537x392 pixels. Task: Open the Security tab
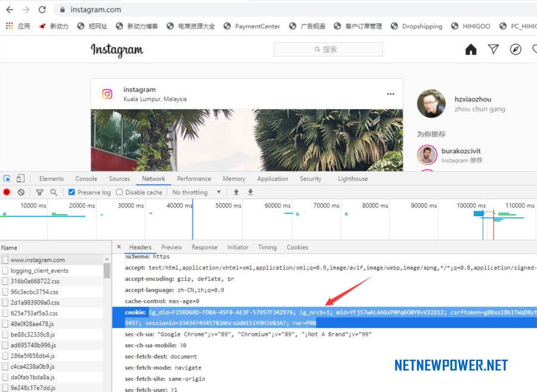click(x=311, y=179)
